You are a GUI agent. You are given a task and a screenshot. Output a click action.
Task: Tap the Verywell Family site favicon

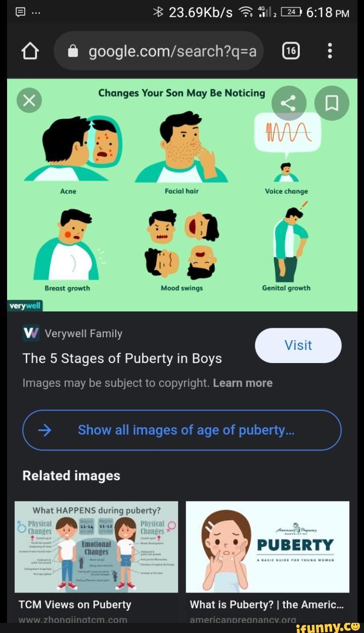pyautogui.click(x=30, y=333)
